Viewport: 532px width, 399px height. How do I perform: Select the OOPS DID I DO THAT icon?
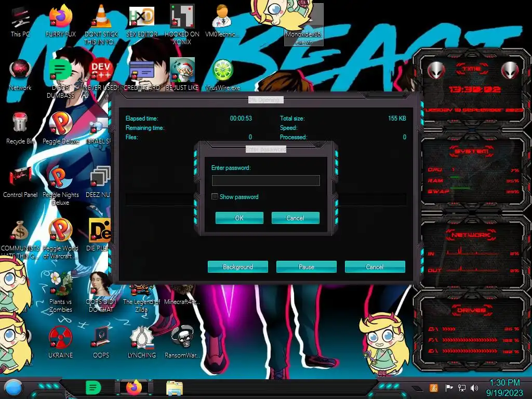[x=101, y=292]
